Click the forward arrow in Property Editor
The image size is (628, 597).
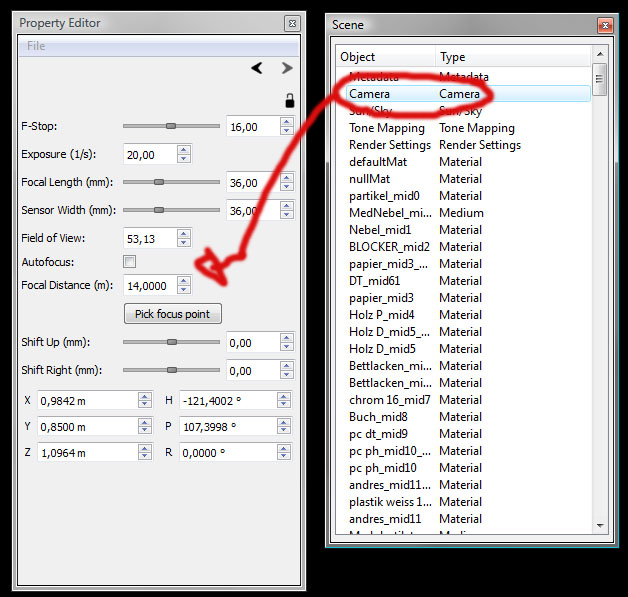pos(287,68)
